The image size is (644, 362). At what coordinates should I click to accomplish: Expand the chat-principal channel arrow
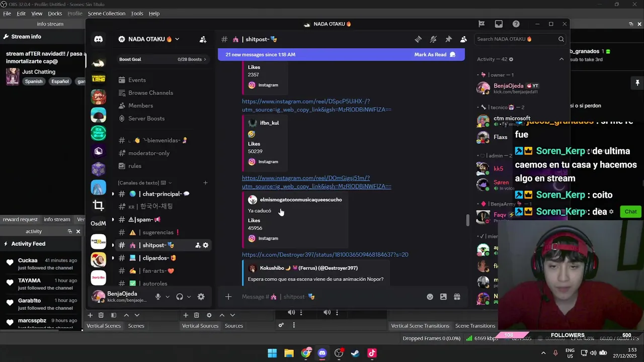click(113, 194)
